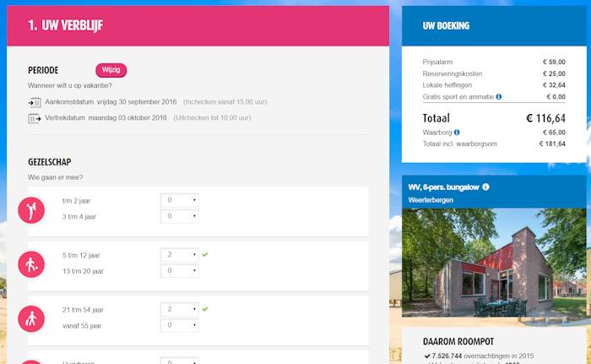Viewport: 591px width, 364px height.
Task: Open the pets count dropdown at the bottom
Action: click(179, 361)
